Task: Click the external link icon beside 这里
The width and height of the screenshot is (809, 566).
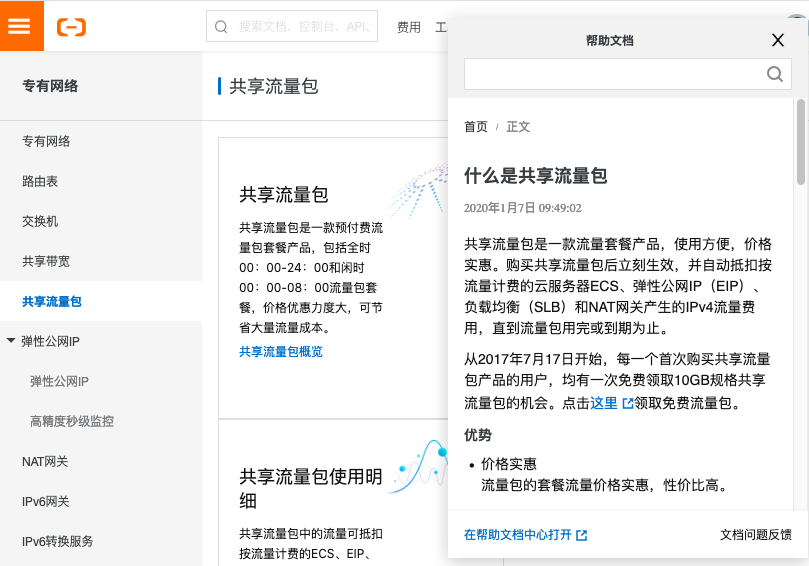Action: pos(628,404)
